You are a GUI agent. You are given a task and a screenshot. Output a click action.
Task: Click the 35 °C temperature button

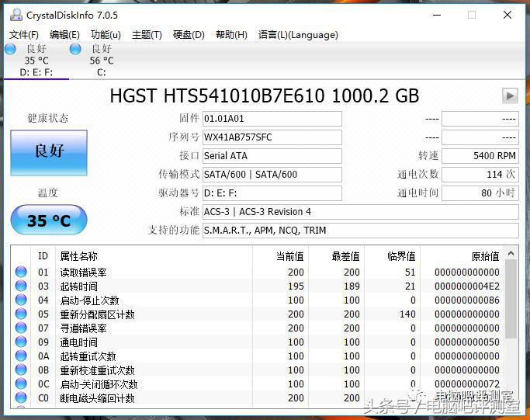[49, 220]
